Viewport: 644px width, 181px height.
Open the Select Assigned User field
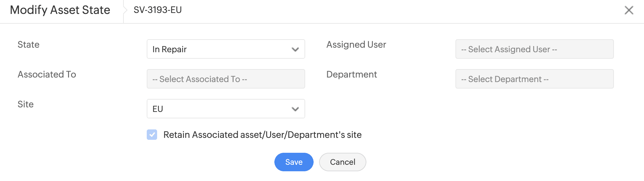pos(534,49)
